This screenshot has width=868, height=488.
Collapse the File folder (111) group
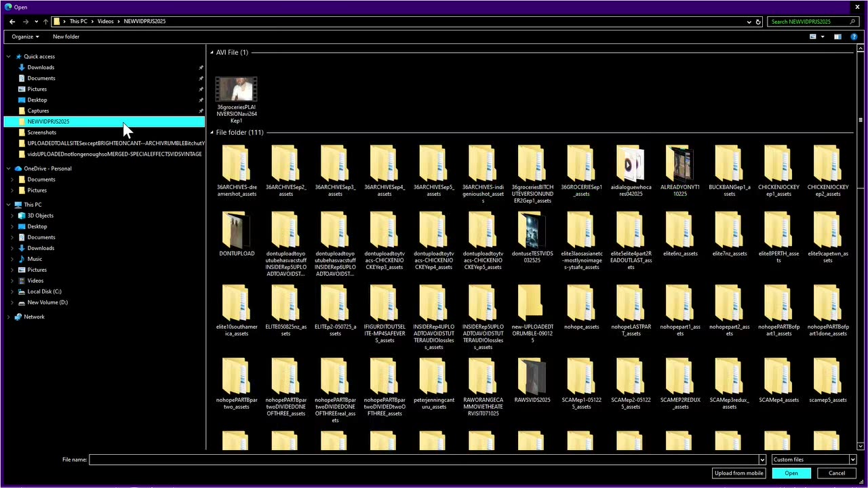[212, 132]
